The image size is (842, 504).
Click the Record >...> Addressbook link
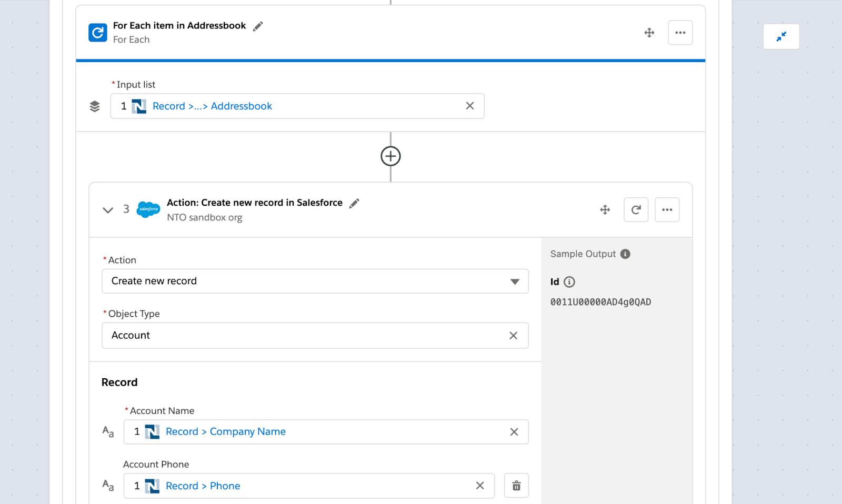click(x=211, y=106)
